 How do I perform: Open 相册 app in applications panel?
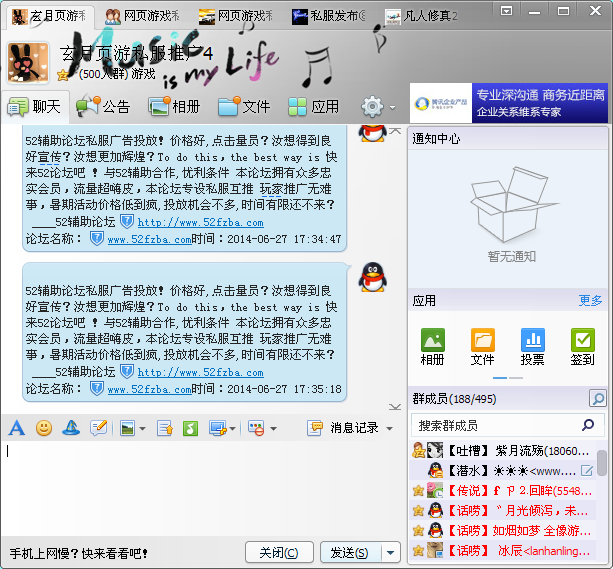[433, 347]
